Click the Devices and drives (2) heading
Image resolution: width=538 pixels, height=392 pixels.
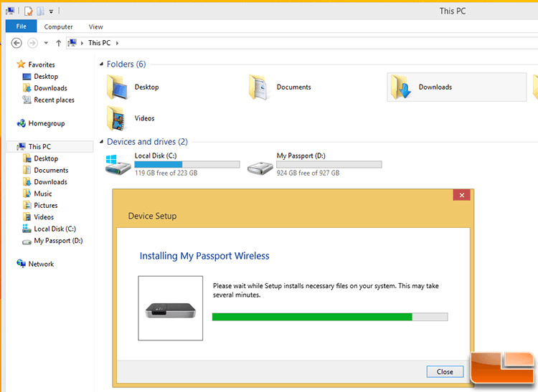point(147,141)
